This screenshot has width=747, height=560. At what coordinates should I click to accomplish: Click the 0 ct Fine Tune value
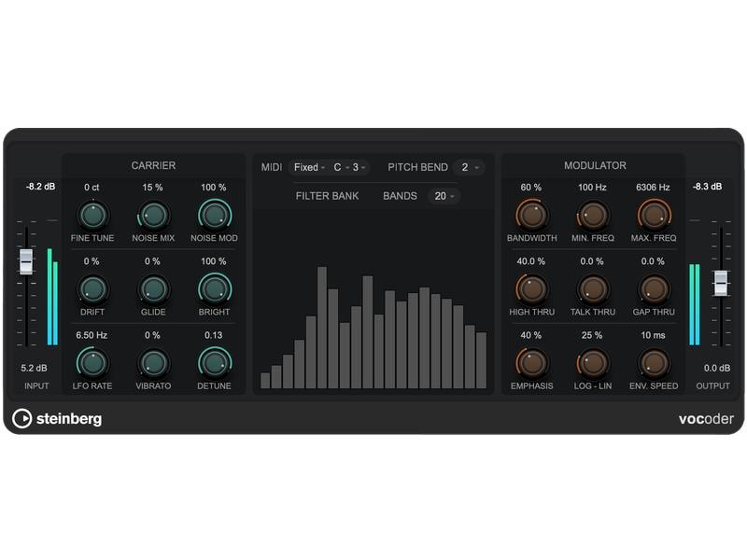(x=92, y=188)
